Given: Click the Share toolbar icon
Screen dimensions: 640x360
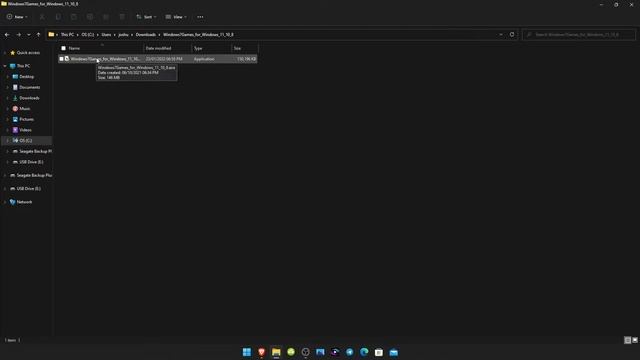Looking at the screenshot, I should pyautogui.click(x=106, y=17).
